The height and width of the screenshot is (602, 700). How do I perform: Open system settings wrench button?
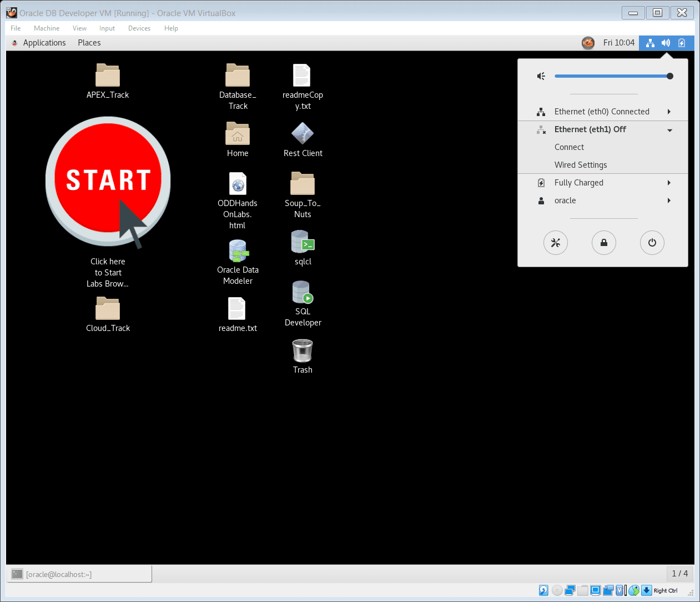click(x=556, y=243)
